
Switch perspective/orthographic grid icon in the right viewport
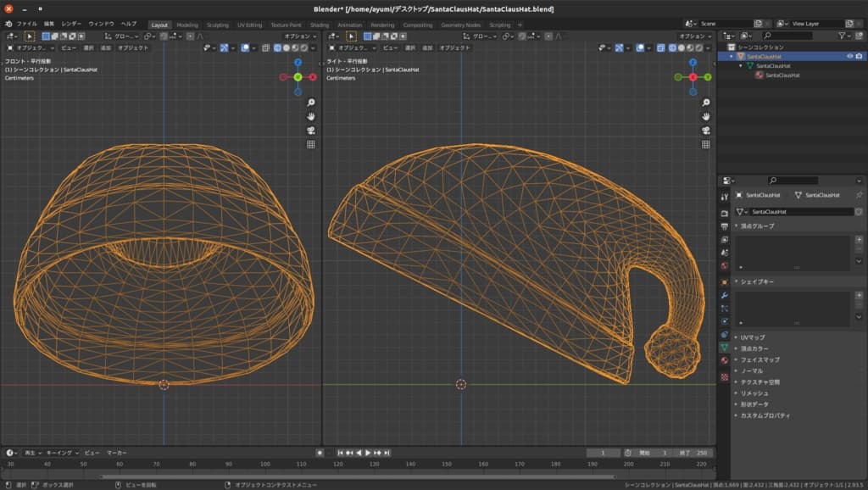(x=706, y=145)
